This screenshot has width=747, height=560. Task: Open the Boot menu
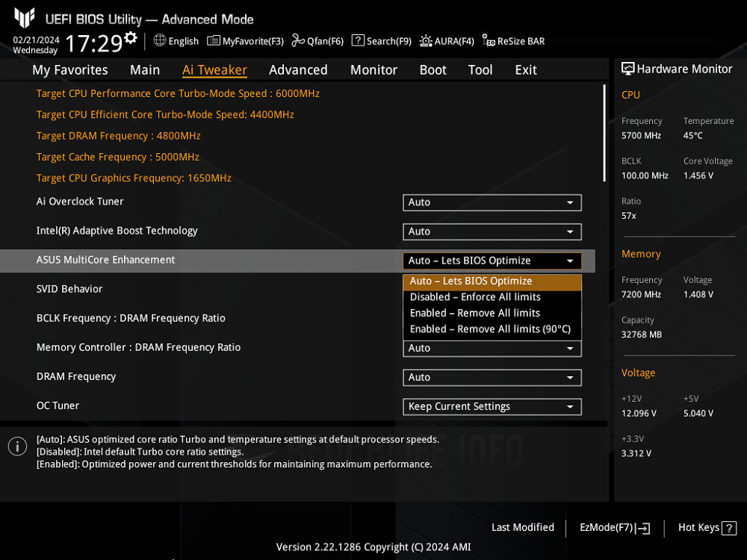coord(433,69)
